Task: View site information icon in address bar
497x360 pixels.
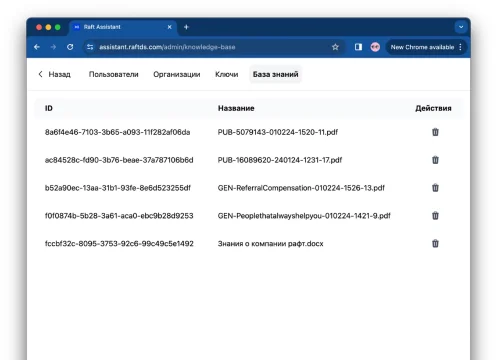Action: pos(90,47)
